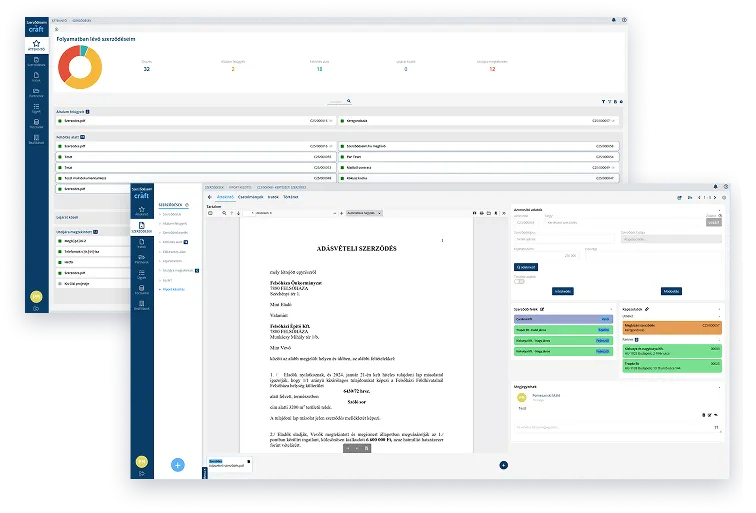
Task: Open the automatic zoom dropdown in viewer
Action: pyautogui.click(x=363, y=213)
